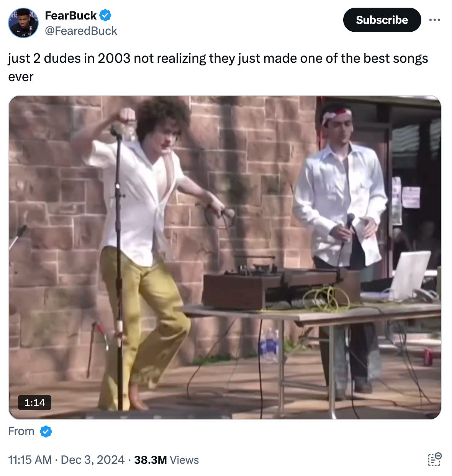This screenshot has width=452, height=476.
Task: Click the 1:14 video duration badge
Action: 34,402
